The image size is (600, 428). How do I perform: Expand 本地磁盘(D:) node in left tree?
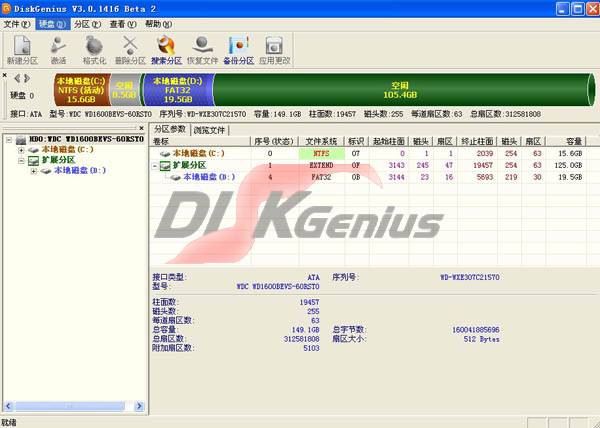34,171
